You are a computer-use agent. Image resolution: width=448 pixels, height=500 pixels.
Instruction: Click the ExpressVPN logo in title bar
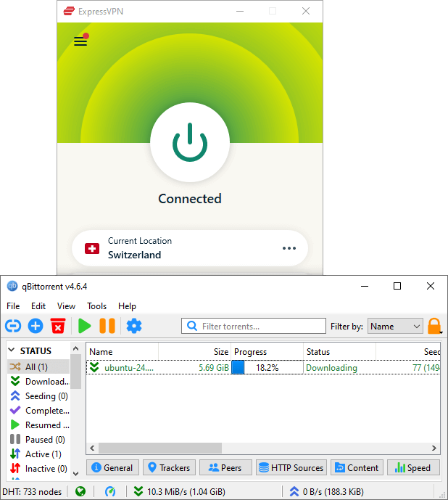point(69,11)
